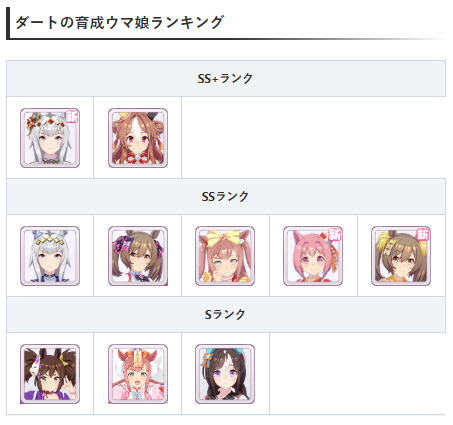The image size is (453, 425).
Task: Choose brown-haired girl with yellow pom-poms
Action: 401,256
